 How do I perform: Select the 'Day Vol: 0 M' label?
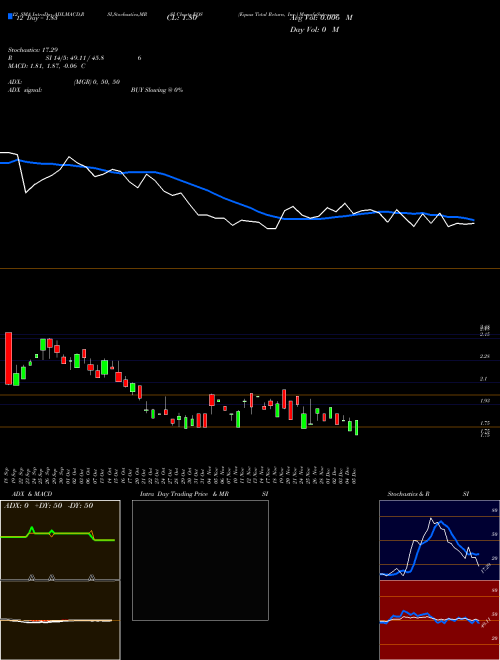click(314, 29)
